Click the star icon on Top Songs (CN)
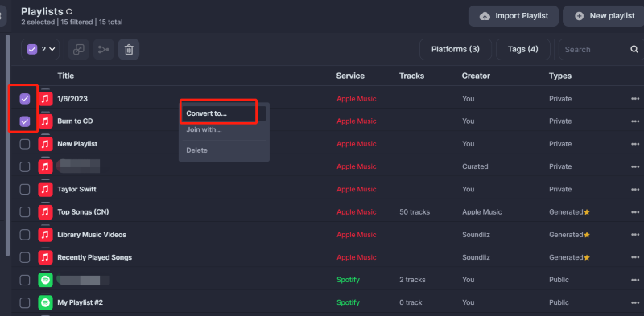This screenshot has width=644, height=316. [x=587, y=212]
